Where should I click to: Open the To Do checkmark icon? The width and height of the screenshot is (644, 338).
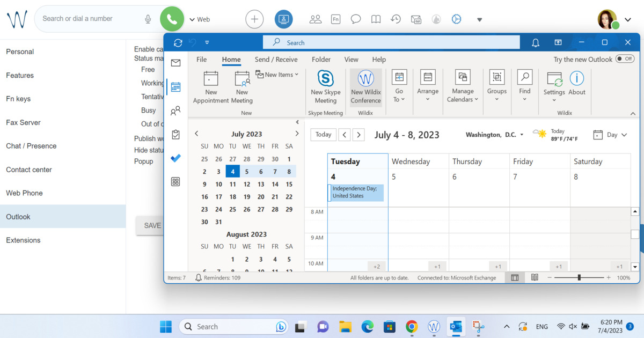pyautogui.click(x=175, y=158)
